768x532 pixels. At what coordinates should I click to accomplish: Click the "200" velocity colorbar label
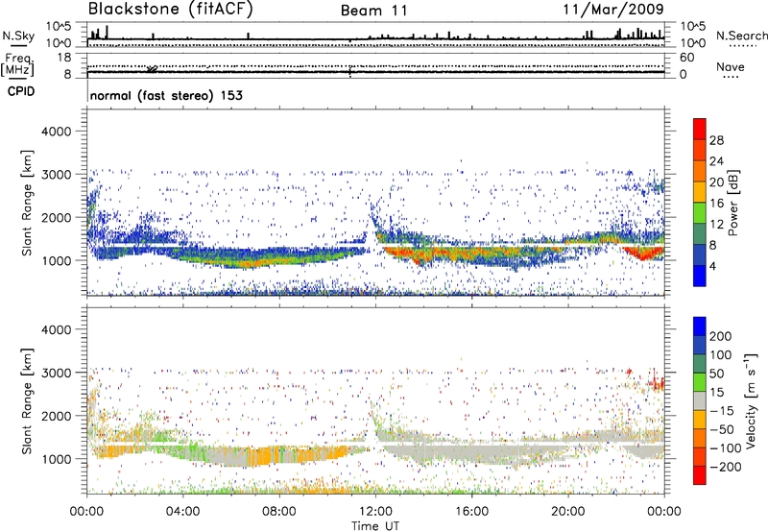coord(721,336)
